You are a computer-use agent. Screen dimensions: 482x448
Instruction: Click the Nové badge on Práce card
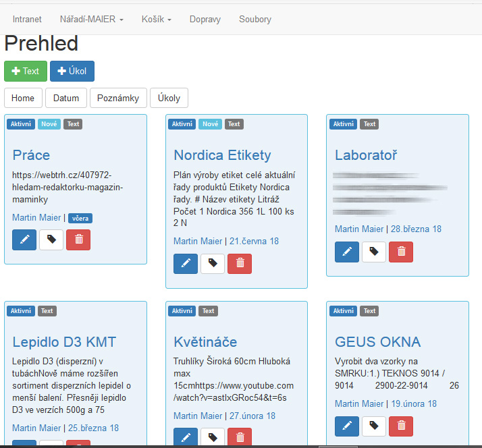pyautogui.click(x=49, y=124)
